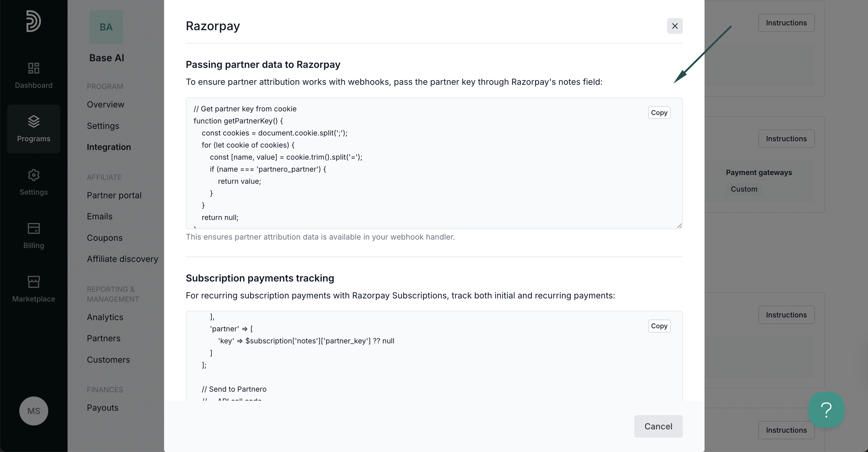Open Analytics under Reporting & Management
Viewport: 868px width, 452px height.
pyautogui.click(x=105, y=317)
